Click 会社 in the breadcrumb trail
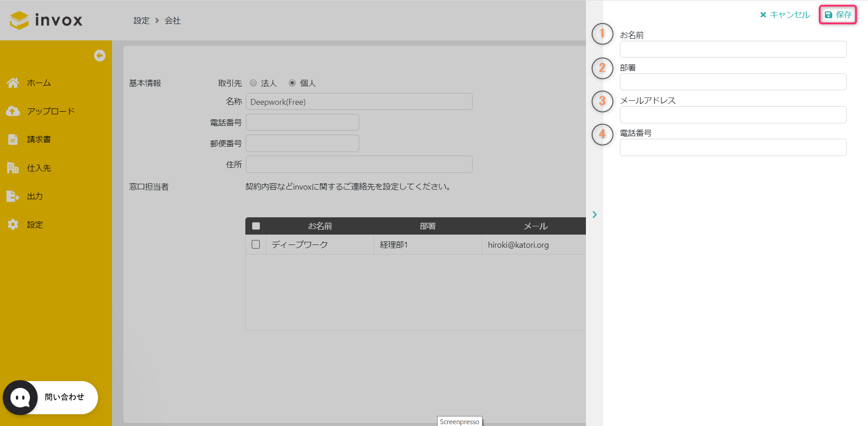868x426 pixels. pos(172,20)
